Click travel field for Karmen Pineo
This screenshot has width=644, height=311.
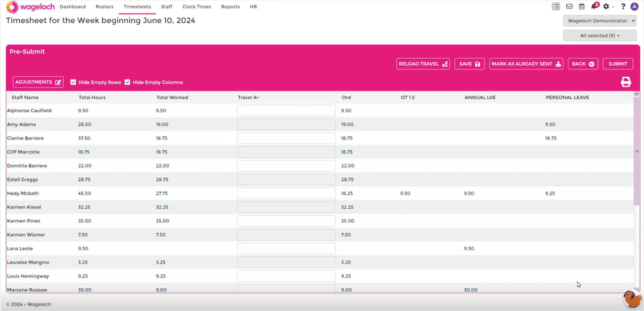[286, 221]
